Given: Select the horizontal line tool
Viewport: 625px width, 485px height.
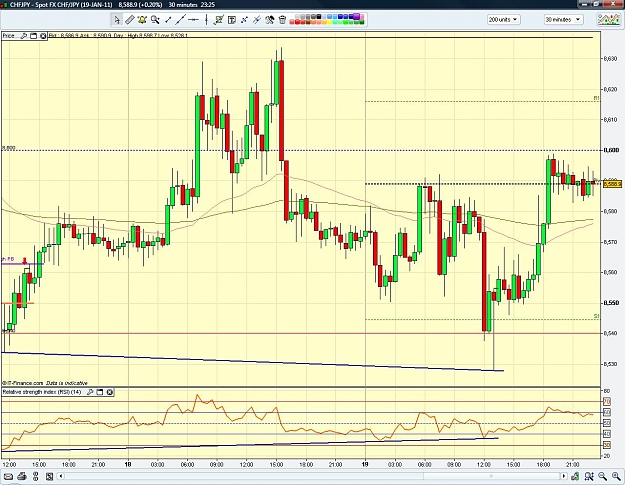Looking at the screenshot, I should tap(193, 19).
